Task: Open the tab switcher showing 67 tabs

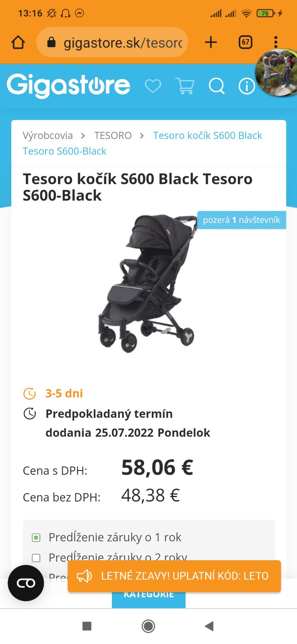Action: [245, 42]
